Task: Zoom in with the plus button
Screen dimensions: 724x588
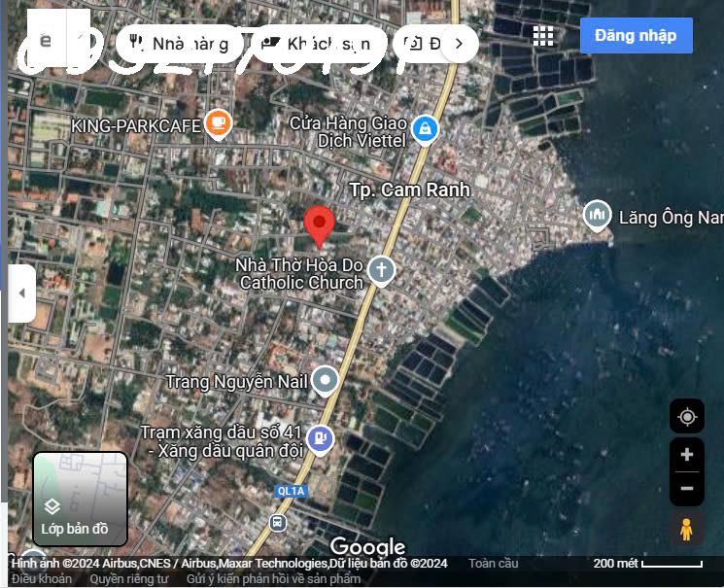Action: coord(687,455)
